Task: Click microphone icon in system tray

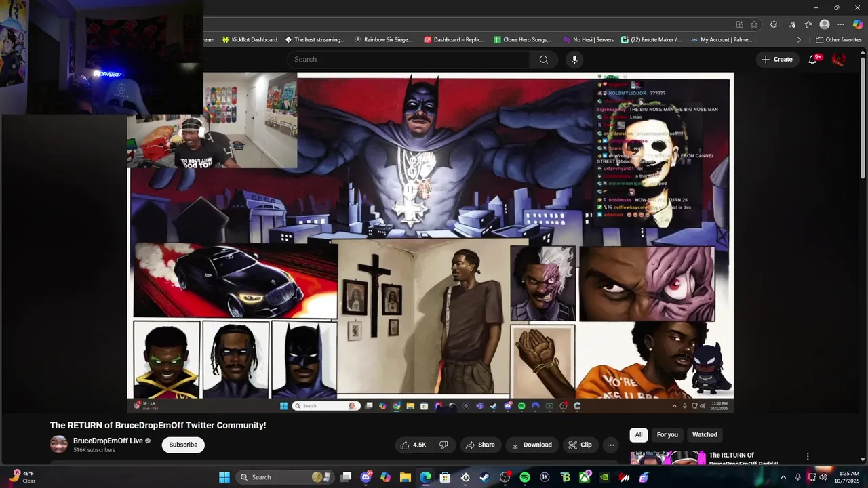Action: pos(797,477)
